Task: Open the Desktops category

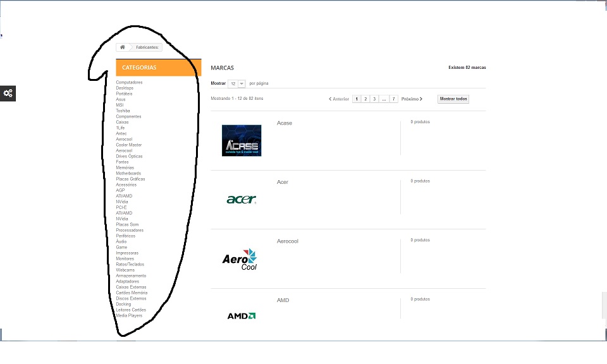Action: (125, 88)
